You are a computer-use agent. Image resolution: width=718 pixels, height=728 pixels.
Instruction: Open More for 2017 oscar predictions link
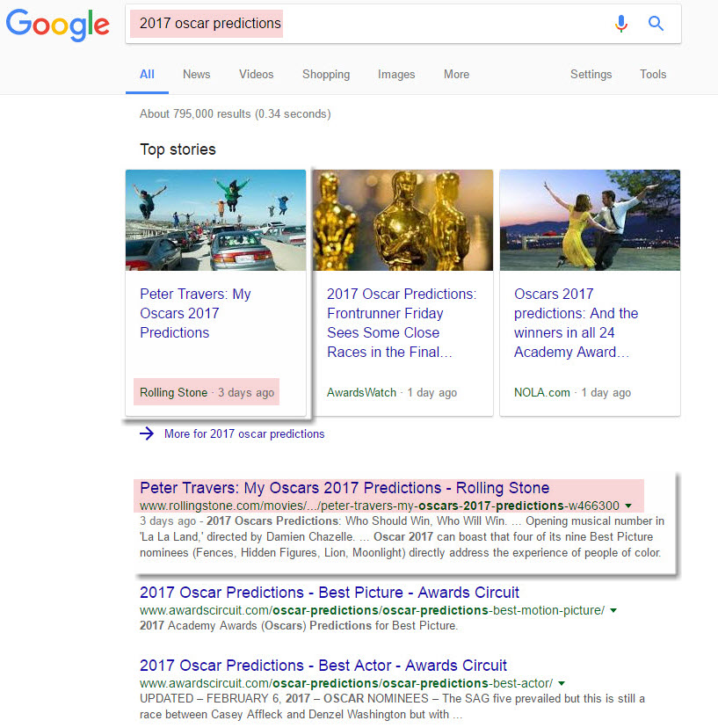coord(244,433)
